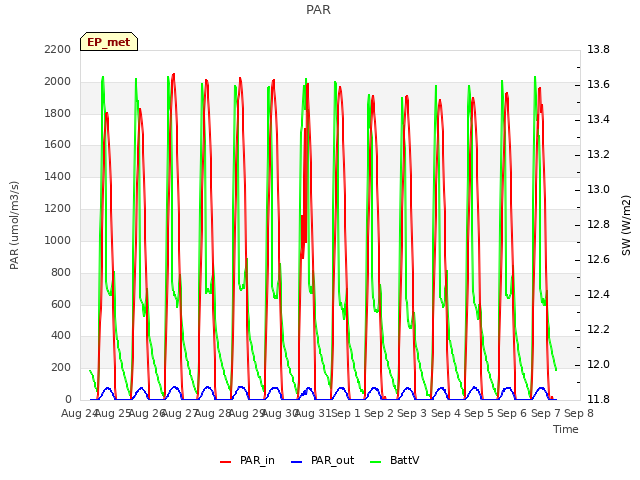640x480 pixels.
Task: Click the 13.4 right axis value
Action: point(598,119)
